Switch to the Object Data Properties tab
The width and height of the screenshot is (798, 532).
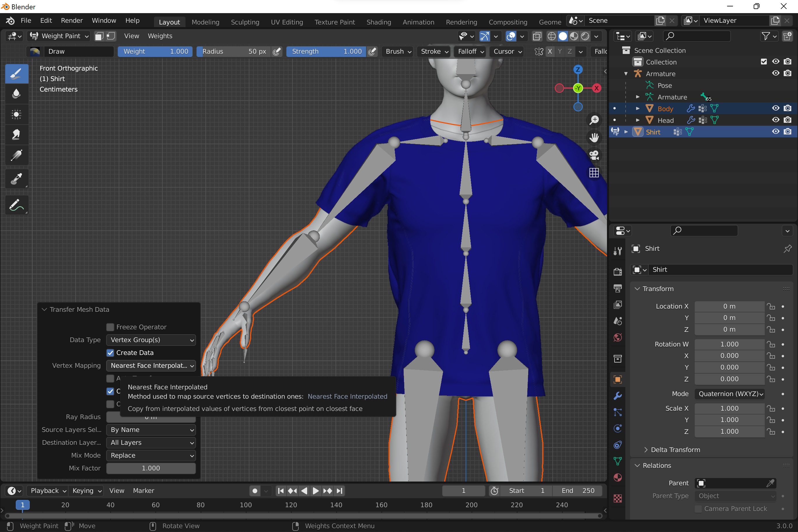click(x=617, y=461)
